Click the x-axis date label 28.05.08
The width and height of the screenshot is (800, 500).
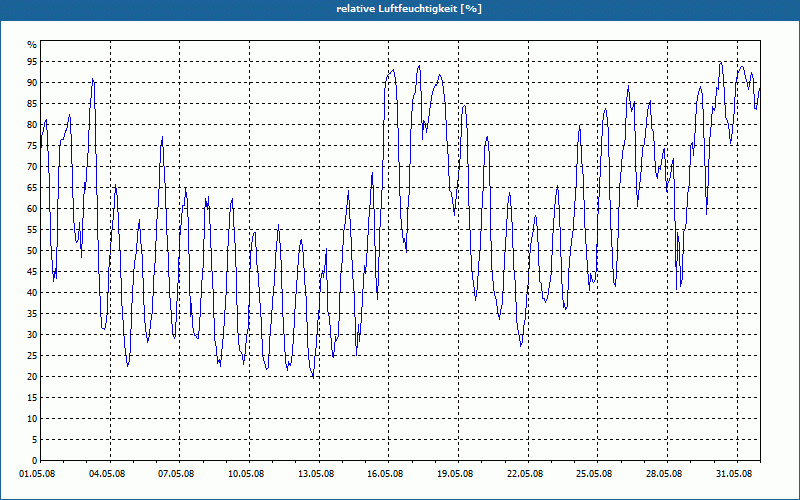pos(665,473)
